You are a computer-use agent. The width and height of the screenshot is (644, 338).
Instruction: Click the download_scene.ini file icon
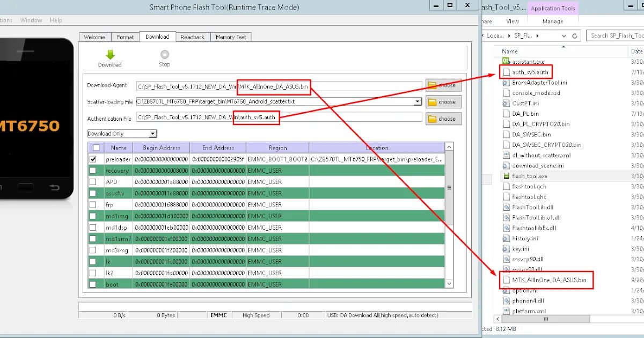click(506, 166)
